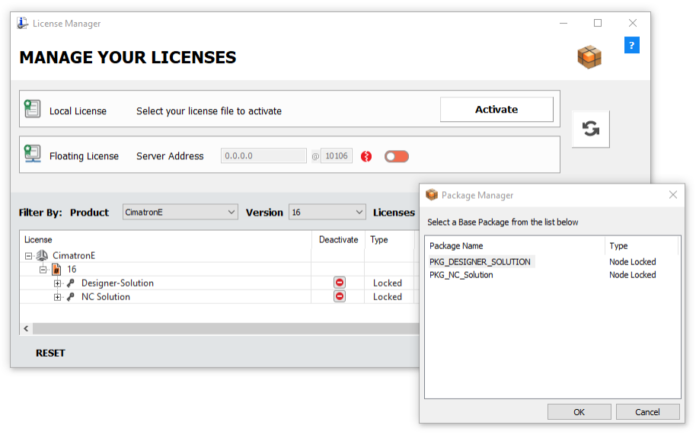Select PKG_DESIGNER_SOLUTION in the package list
The image size is (696, 435).
(x=481, y=261)
